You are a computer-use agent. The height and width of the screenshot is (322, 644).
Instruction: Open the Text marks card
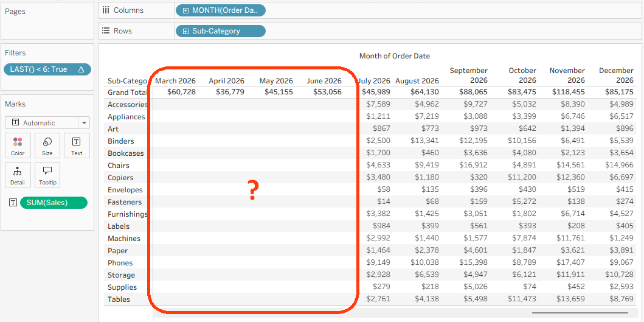[x=77, y=145]
